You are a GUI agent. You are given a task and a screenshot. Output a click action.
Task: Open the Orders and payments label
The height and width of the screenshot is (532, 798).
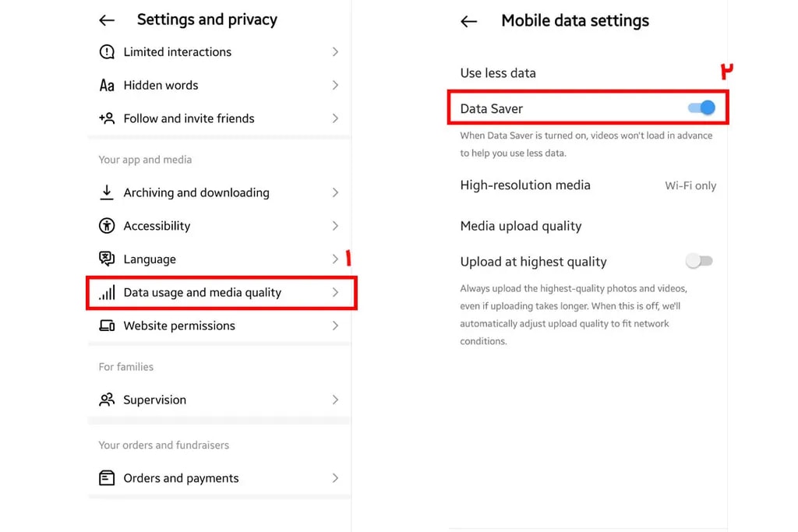[181, 478]
